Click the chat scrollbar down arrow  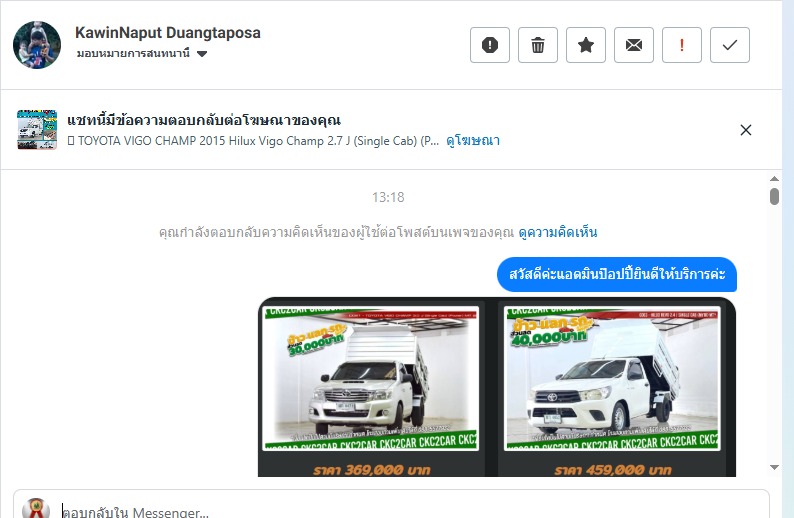coord(774,467)
